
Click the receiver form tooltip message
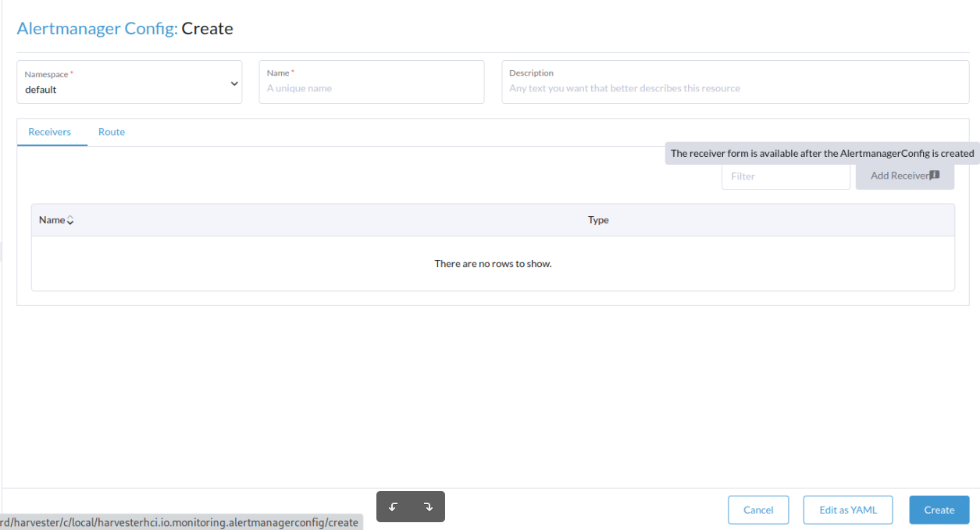(x=822, y=153)
